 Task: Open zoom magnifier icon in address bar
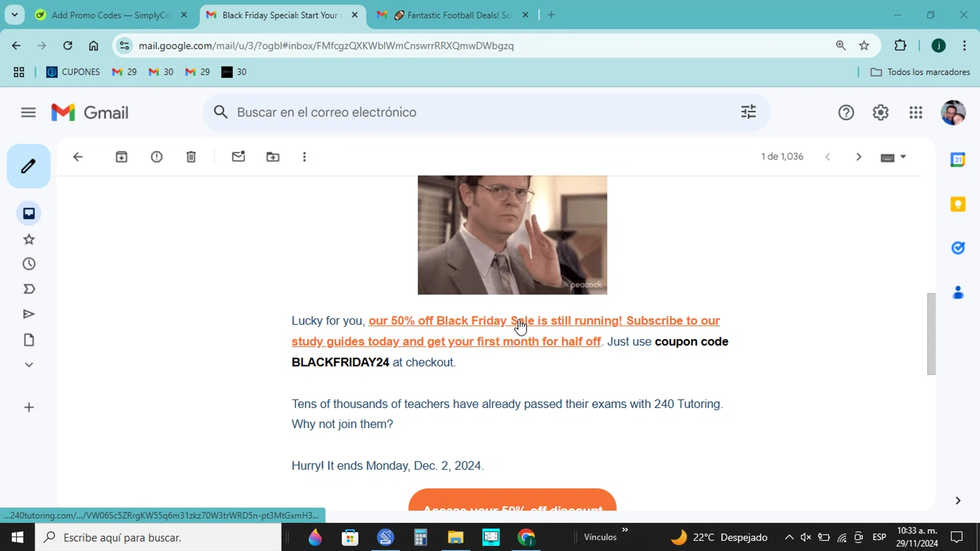point(841,46)
